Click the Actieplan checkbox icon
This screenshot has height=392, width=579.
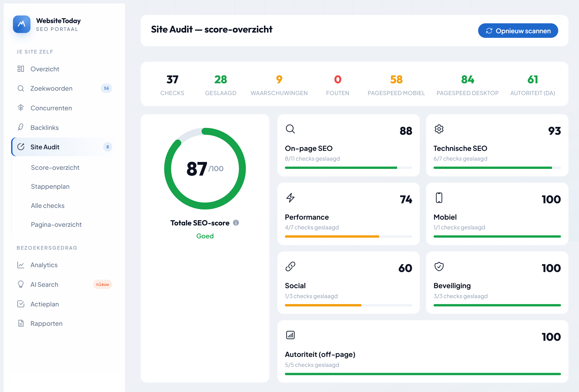point(21,304)
